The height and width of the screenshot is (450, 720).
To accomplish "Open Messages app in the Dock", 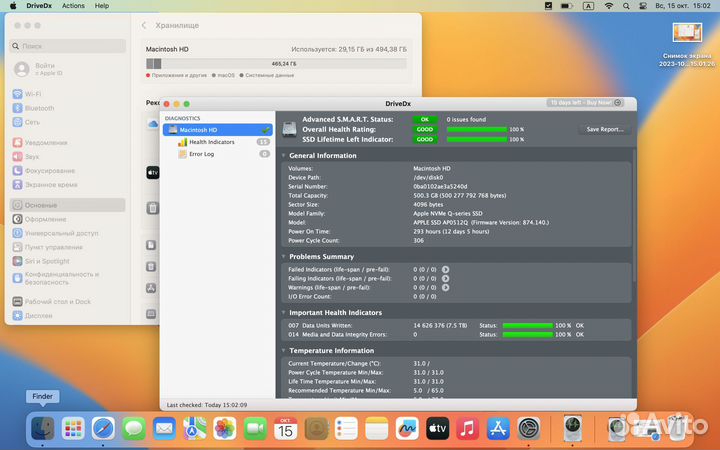I will [x=134, y=429].
